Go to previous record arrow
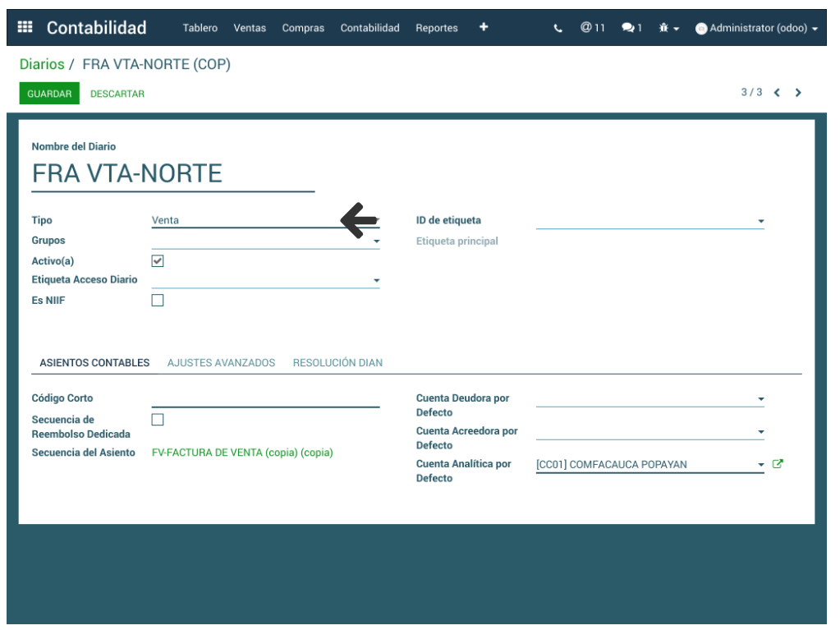This screenshot has height=630, width=840. (777, 93)
